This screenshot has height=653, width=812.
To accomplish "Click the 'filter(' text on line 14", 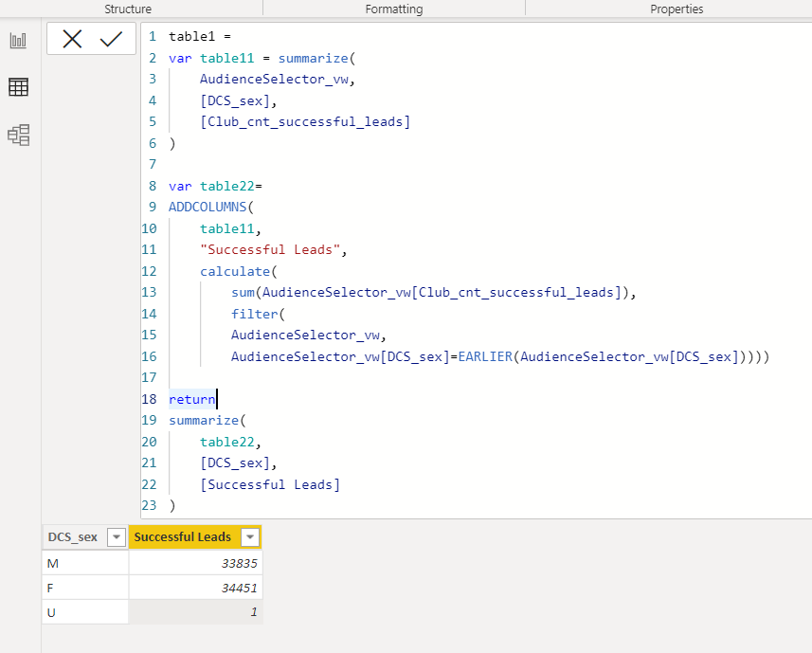I will pyautogui.click(x=258, y=314).
